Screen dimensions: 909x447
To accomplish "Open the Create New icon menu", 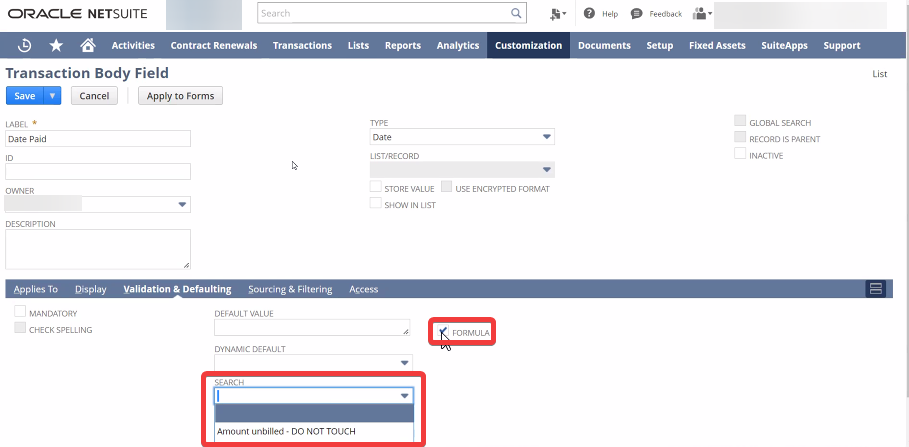I will click(x=558, y=14).
